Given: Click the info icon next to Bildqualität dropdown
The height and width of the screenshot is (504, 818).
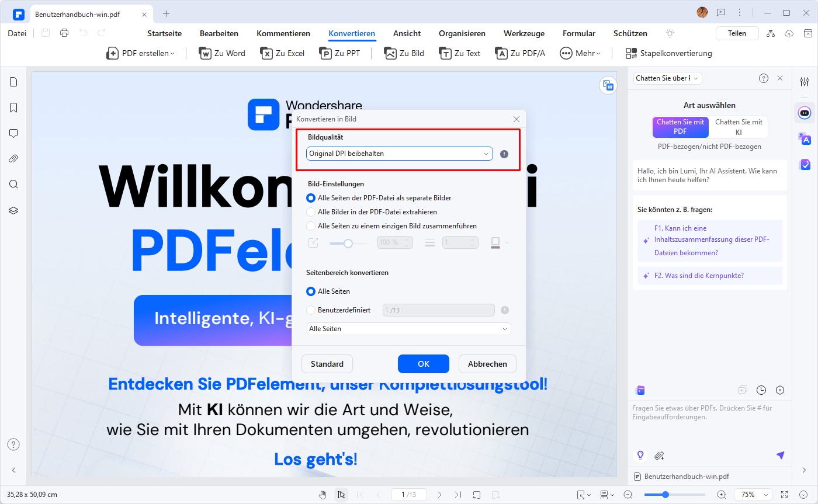Looking at the screenshot, I should (504, 154).
